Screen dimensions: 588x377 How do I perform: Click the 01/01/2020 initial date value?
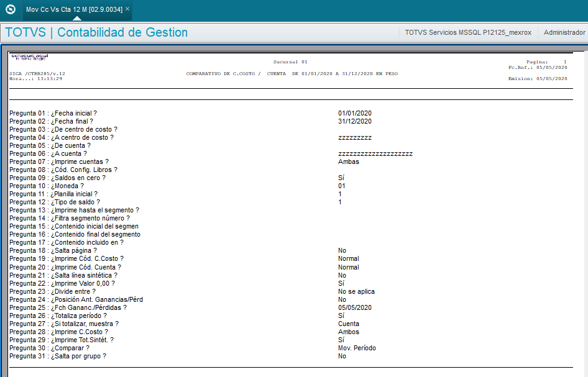coord(355,113)
